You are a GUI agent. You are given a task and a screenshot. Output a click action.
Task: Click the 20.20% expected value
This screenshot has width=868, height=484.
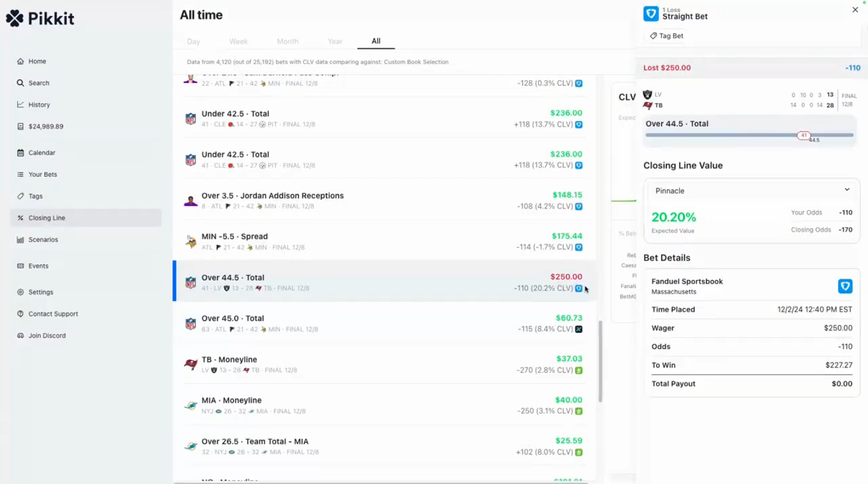coord(674,217)
